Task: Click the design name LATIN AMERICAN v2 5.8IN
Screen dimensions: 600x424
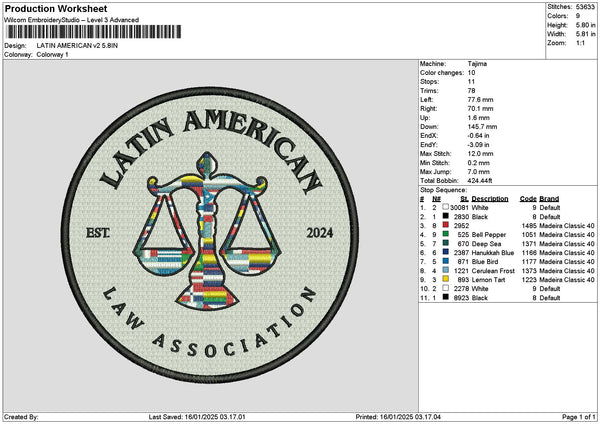Action: (x=77, y=46)
